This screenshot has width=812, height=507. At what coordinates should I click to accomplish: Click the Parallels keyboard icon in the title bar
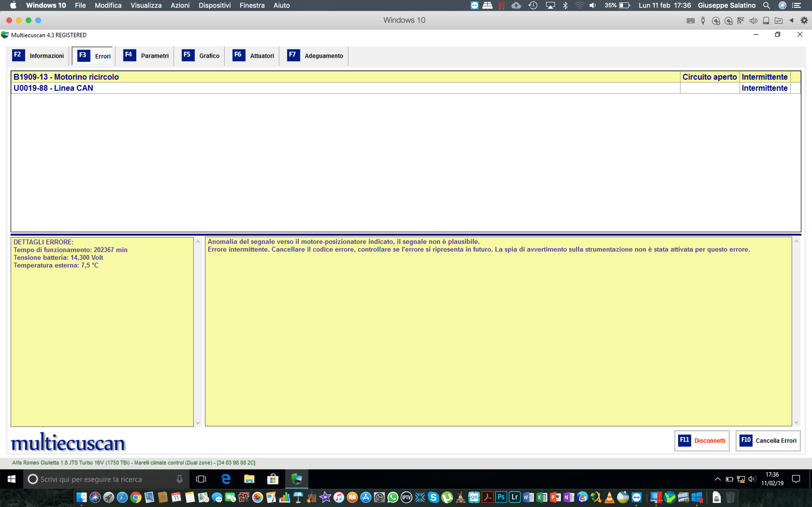point(690,21)
